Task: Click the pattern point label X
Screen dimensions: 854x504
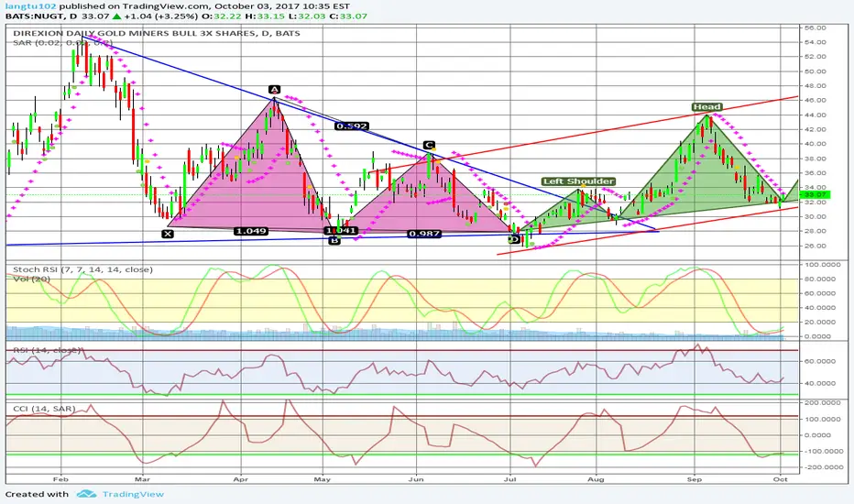Action: (x=168, y=234)
